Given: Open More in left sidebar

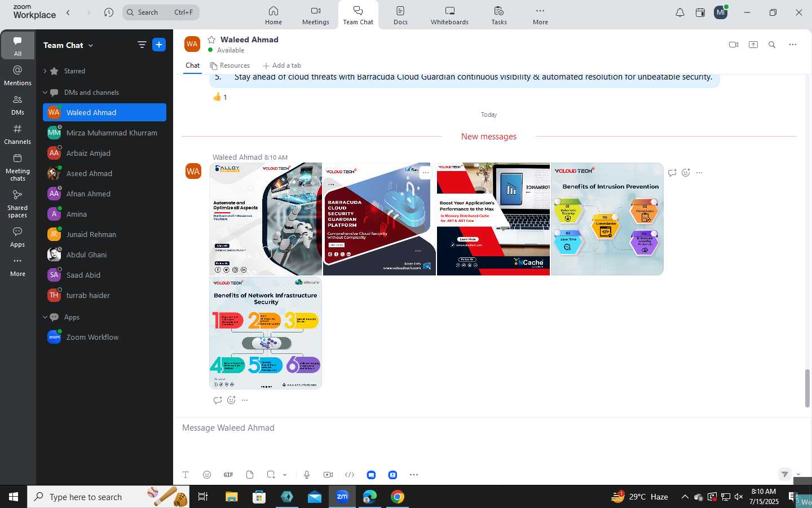Looking at the screenshot, I should coord(17,266).
